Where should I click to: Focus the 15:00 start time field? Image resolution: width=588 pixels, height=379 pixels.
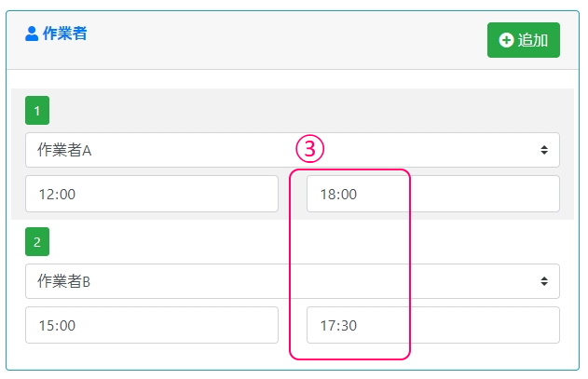151,325
